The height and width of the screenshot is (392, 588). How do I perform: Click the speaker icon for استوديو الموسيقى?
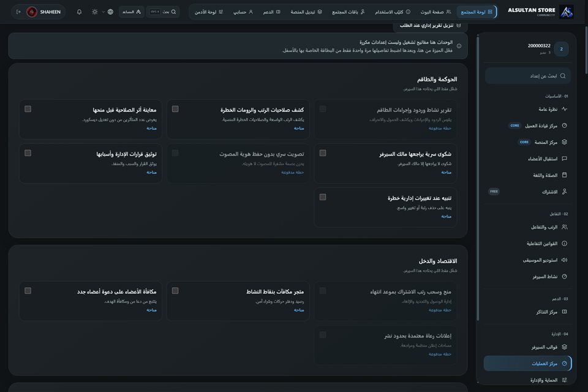(x=564, y=260)
